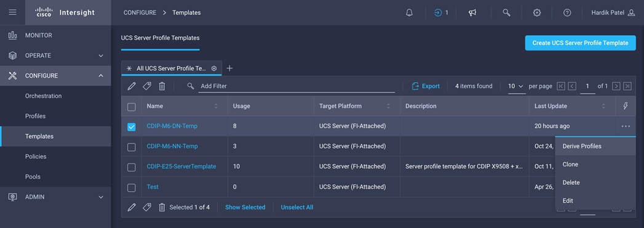Open Policies in the sidebar
The image size is (644, 228).
click(x=36, y=157)
